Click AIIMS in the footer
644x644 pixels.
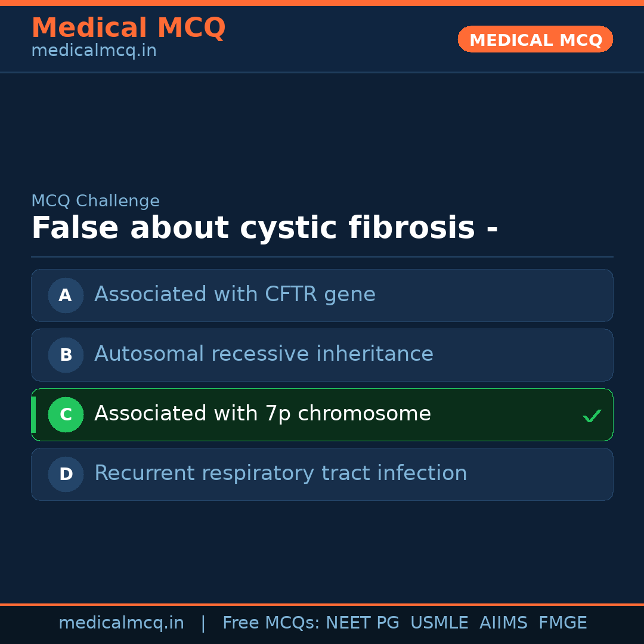coord(503,623)
